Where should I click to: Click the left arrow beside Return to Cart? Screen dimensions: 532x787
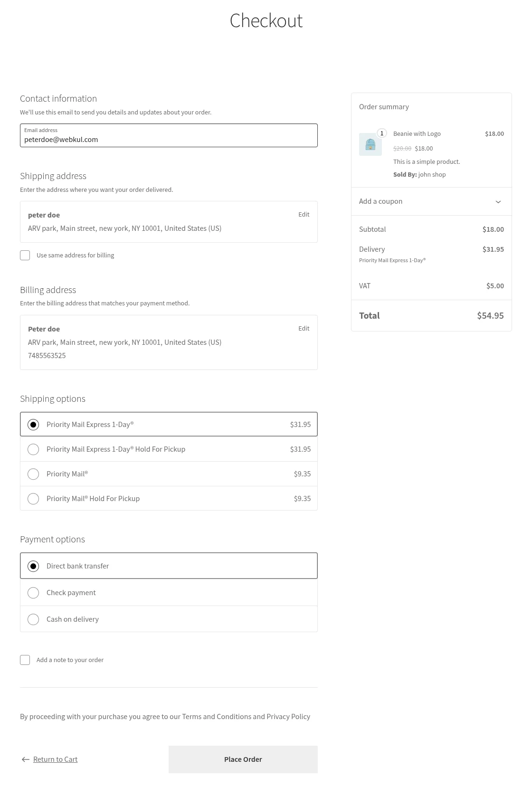pyautogui.click(x=26, y=759)
